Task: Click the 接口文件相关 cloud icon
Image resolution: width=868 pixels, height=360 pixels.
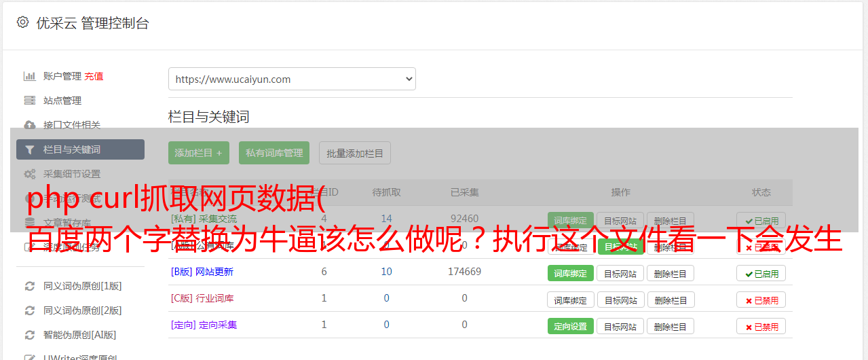Action: (30, 125)
